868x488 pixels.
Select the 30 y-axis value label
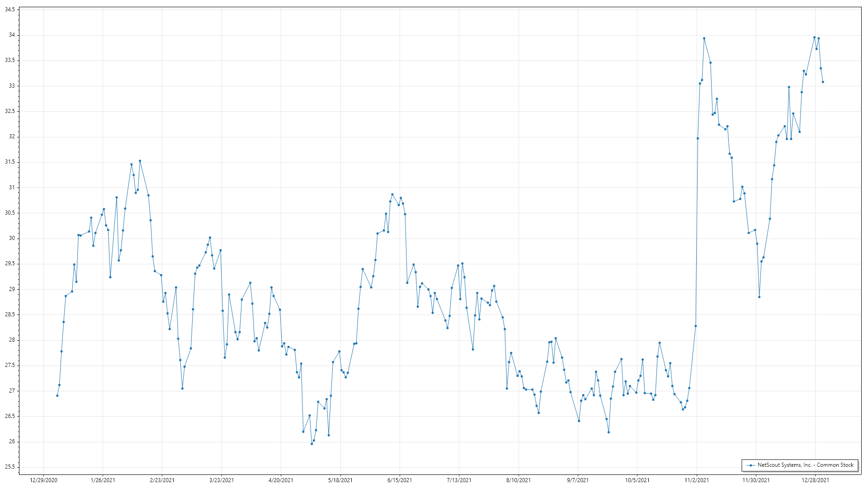[12, 238]
